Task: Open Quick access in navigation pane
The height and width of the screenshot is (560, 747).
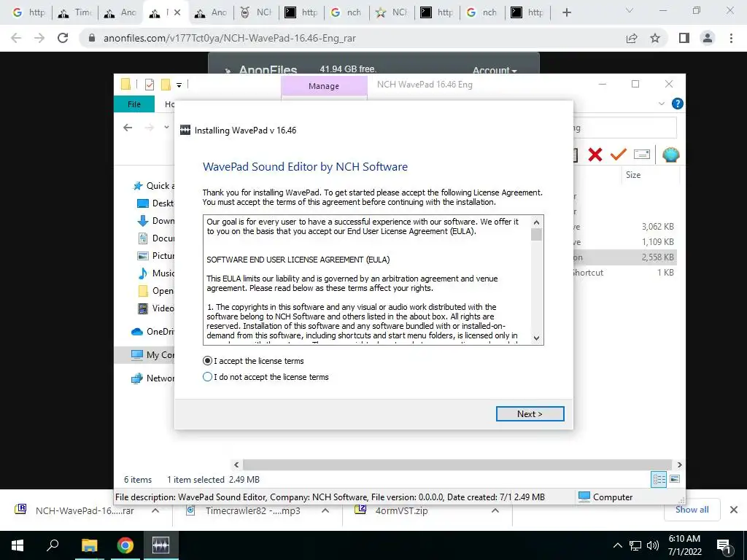Action: point(153,186)
